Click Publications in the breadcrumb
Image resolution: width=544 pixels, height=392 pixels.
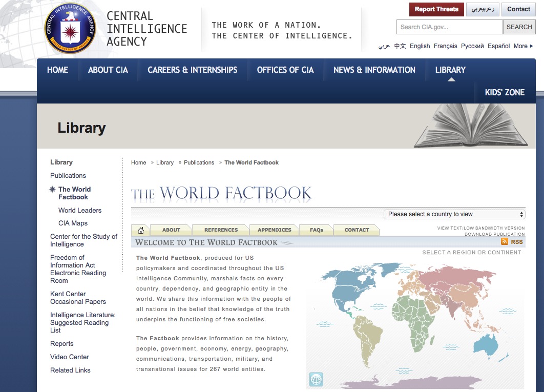coord(199,162)
